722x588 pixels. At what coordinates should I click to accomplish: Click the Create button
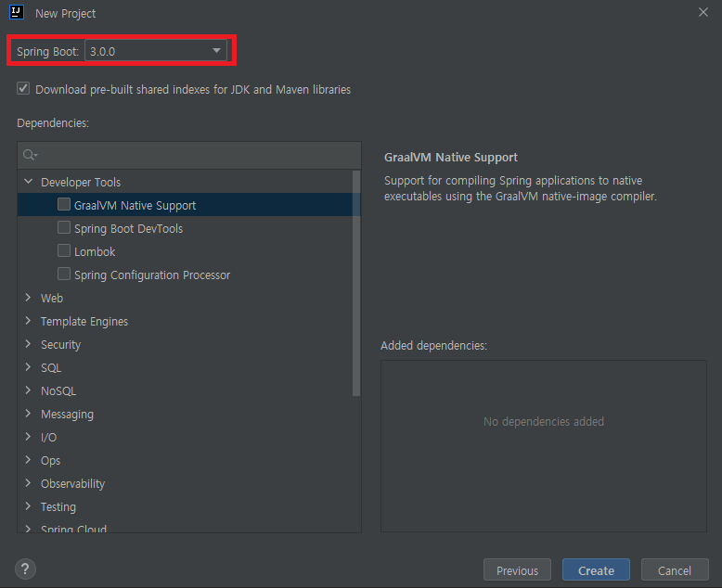(x=596, y=570)
